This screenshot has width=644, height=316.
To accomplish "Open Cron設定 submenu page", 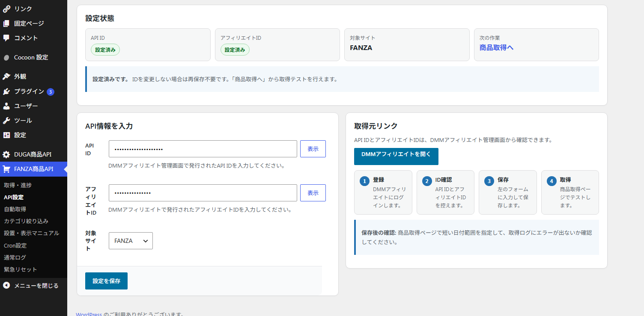I will coord(15,245).
